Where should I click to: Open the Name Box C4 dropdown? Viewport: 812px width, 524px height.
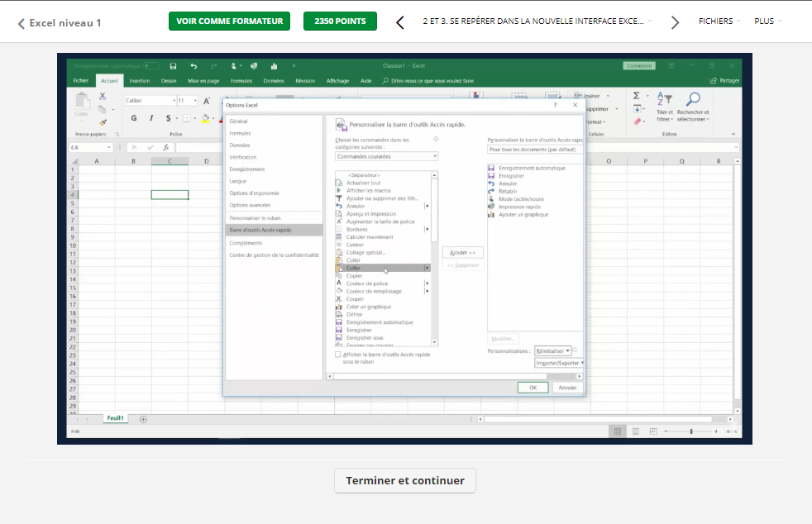pyautogui.click(x=109, y=148)
